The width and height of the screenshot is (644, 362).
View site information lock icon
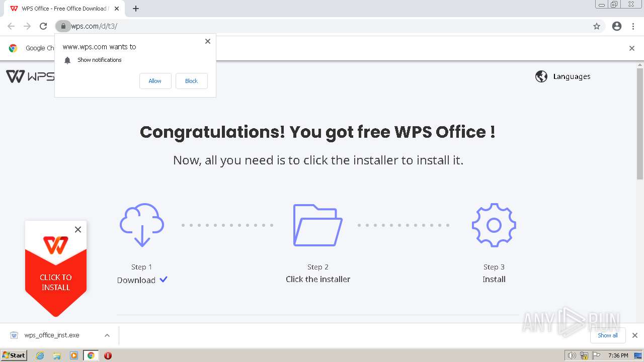[63, 26]
